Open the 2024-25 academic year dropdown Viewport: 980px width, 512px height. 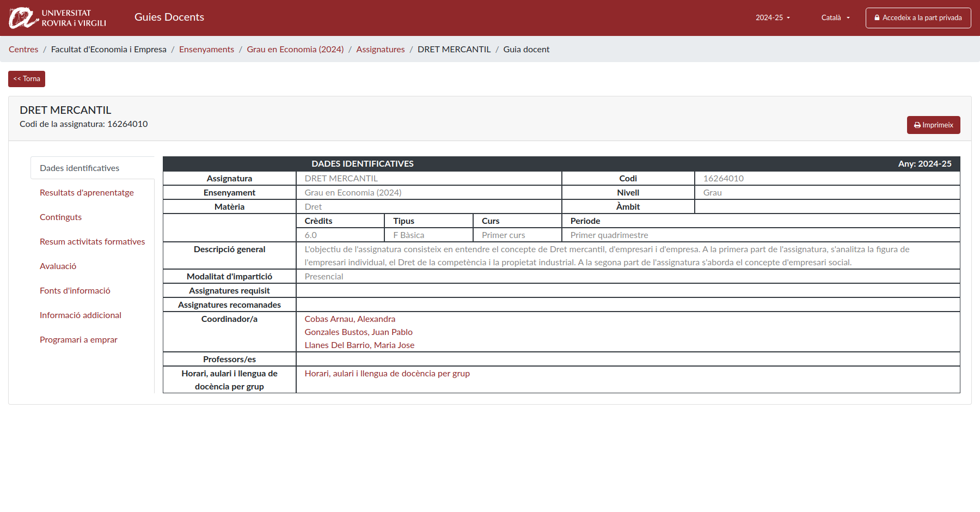773,17
